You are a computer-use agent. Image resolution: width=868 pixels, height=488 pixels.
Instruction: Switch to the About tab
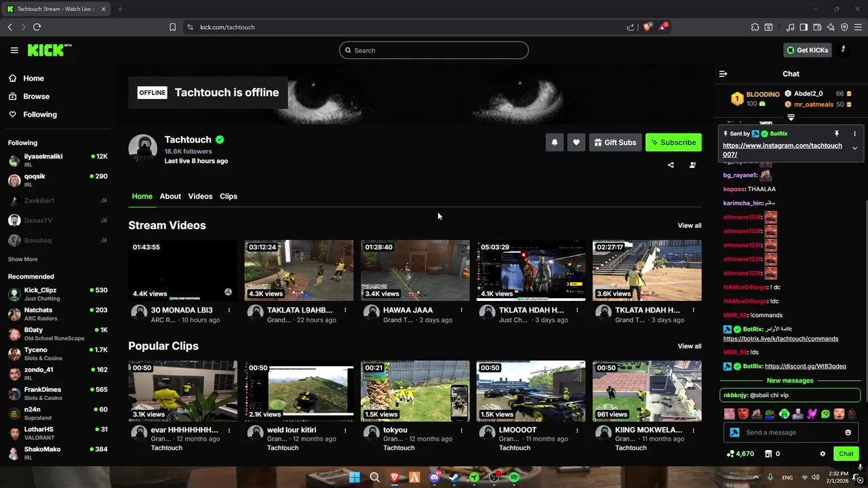coord(170,196)
